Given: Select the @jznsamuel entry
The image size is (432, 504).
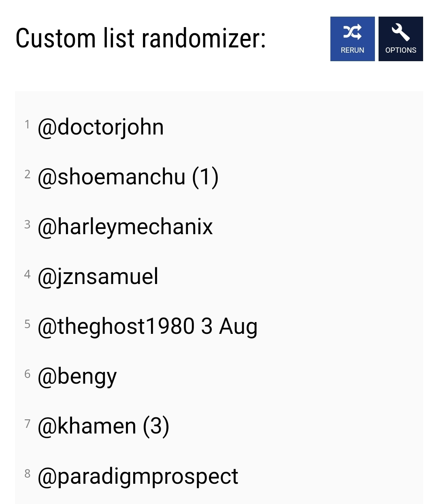Looking at the screenshot, I should click(98, 277).
